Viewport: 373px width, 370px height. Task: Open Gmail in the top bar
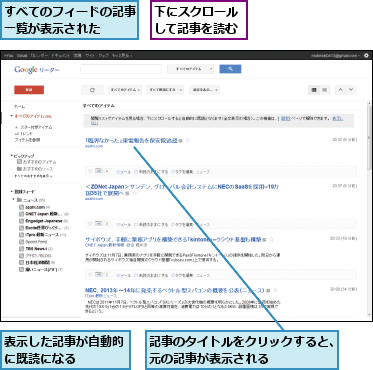click(x=22, y=55)
